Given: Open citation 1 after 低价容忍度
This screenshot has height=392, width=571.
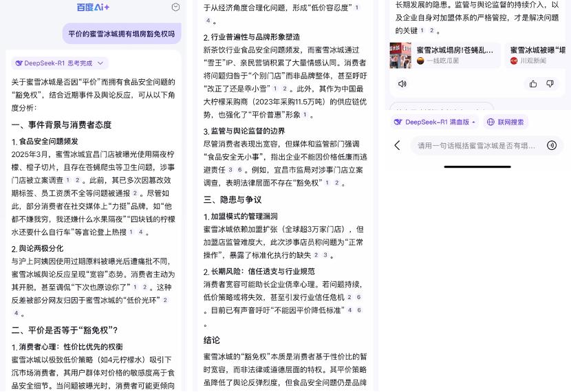Looking at the screenshot, I should 357,8.
